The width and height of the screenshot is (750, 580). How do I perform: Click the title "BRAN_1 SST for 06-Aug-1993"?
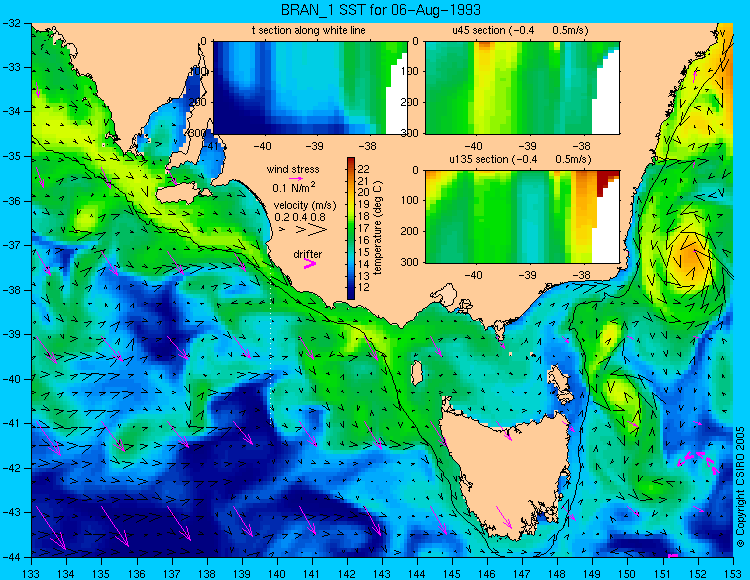(x=380, y=10)
